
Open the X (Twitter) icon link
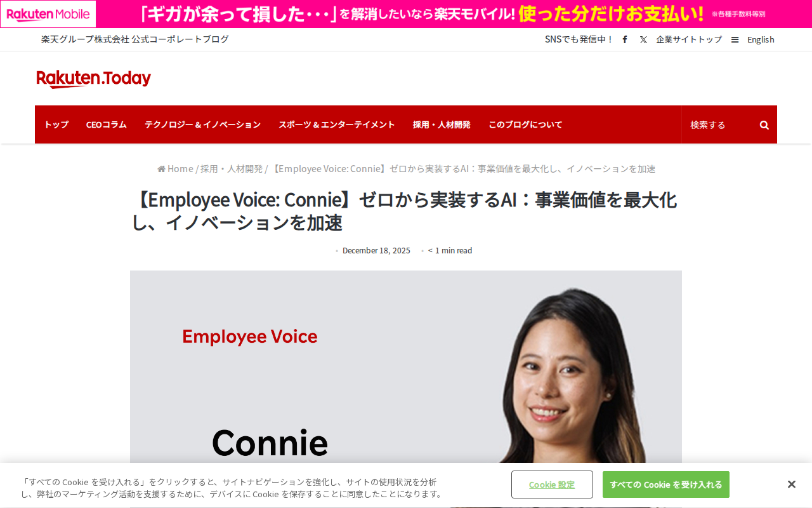pyautogui.click(x=643, y=39)
